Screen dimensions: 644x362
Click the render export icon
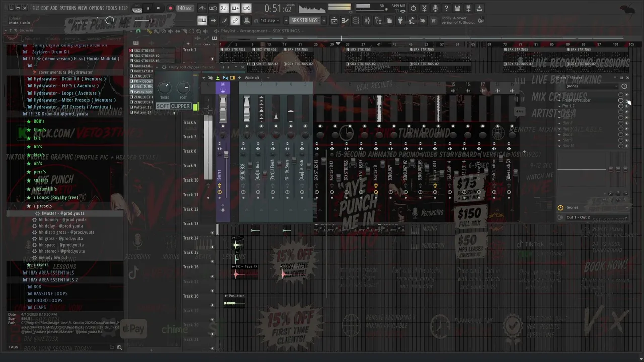point(468,8)
